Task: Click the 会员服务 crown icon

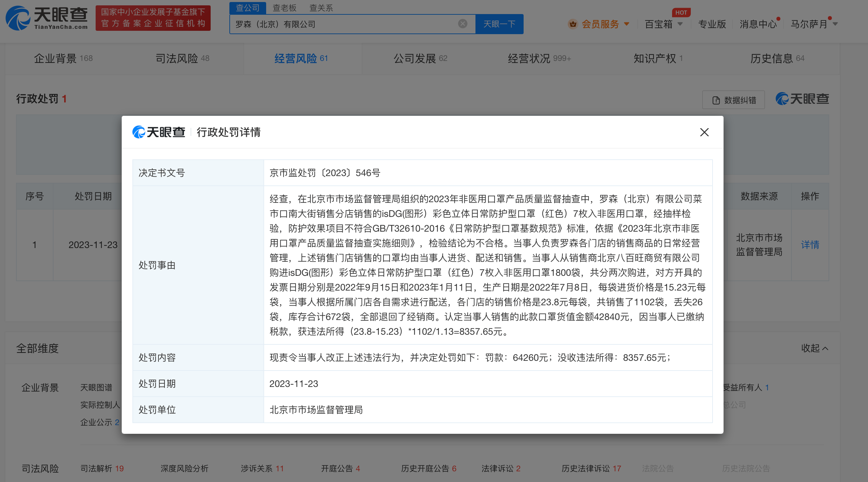Action: pos(572,24)
